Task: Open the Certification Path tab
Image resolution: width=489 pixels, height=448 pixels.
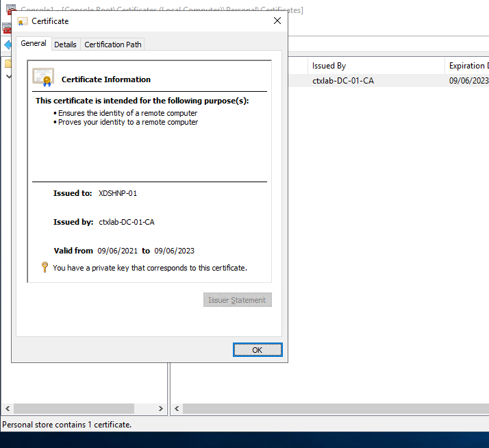Action: (113, 45)
